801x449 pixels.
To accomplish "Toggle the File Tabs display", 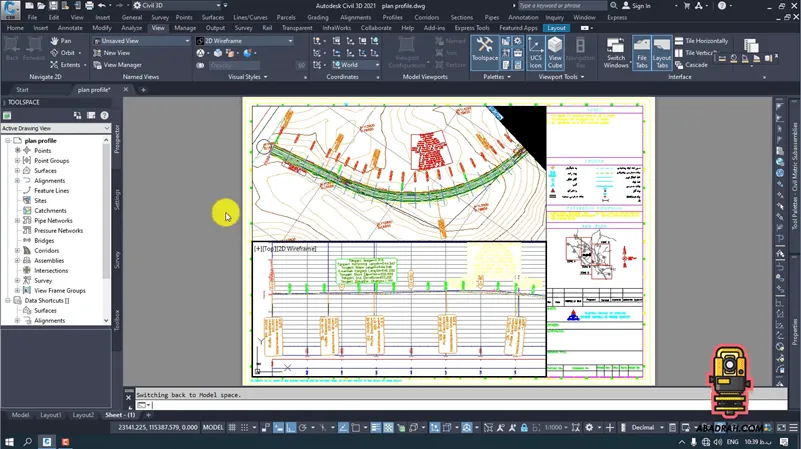I will 641,52.
